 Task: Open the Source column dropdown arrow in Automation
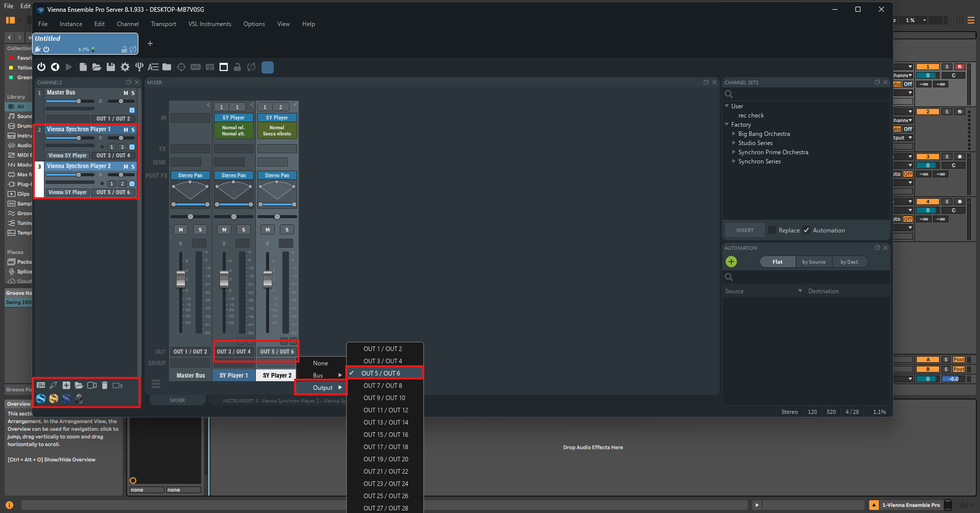click(800, 291)
